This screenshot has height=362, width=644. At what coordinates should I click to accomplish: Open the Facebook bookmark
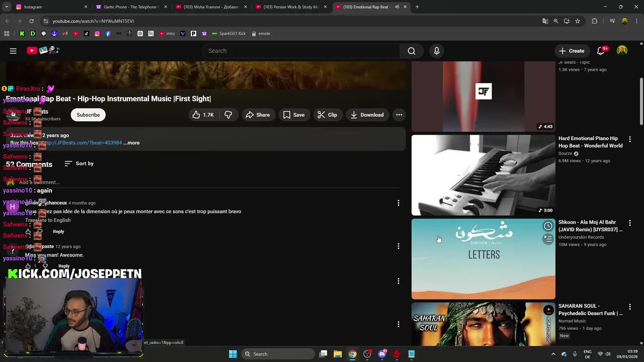(x=108, y=34)
